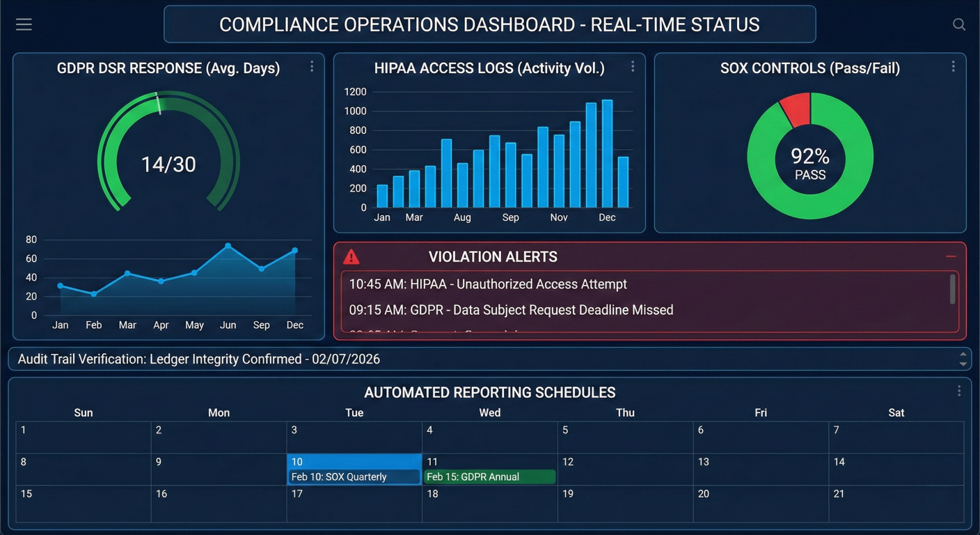Open SOX Controls panel options menu
This screenshot has width=980, height=535.
[x=953, y=66]
